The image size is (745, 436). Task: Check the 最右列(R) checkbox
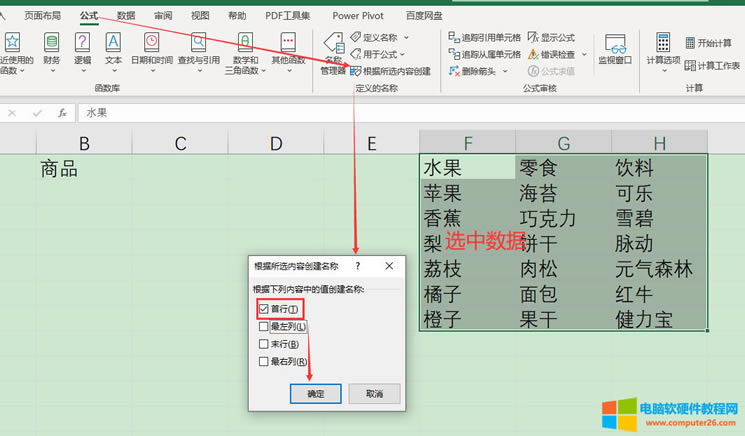tap(264, 361)
